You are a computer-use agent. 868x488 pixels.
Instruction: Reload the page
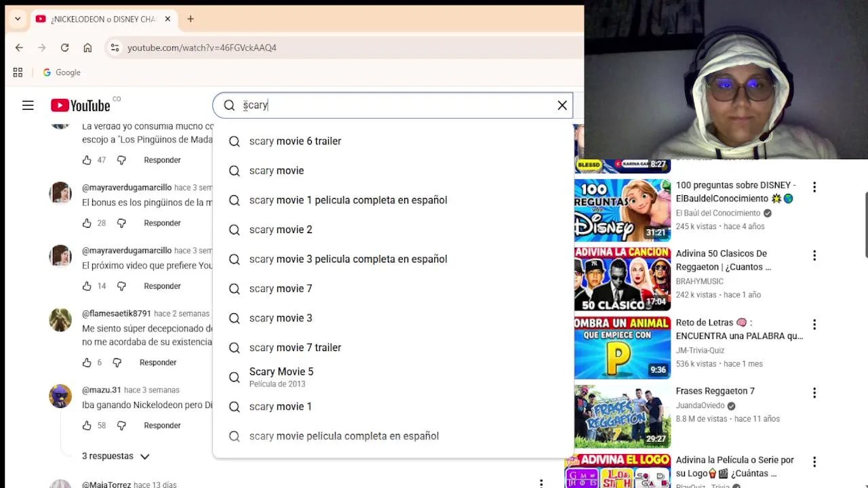[x=64, y=47]
